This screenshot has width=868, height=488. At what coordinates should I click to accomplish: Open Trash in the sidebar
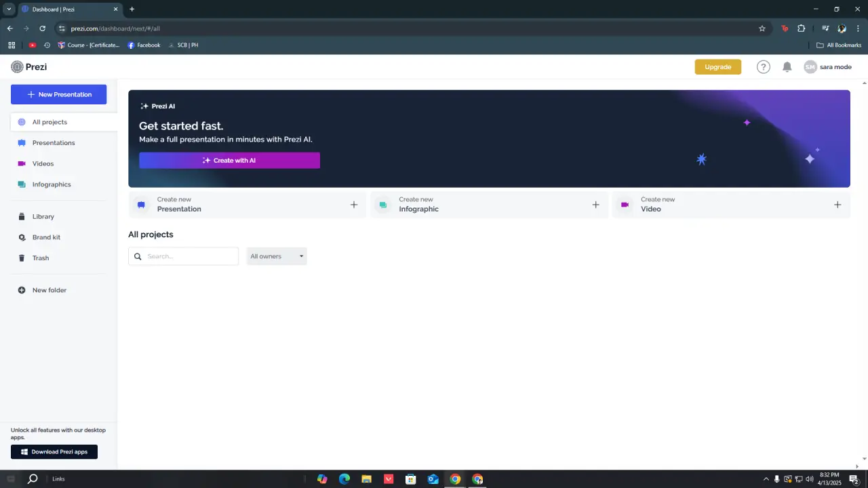pos(41,258)
